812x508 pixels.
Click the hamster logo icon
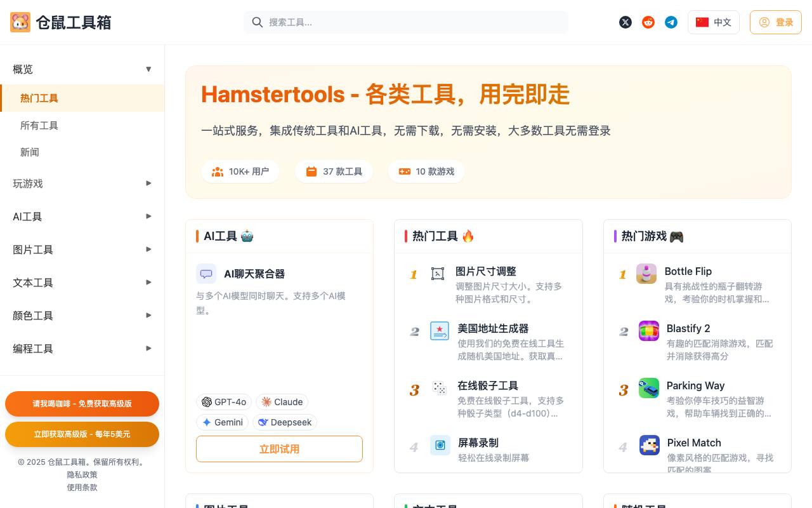[20, 22]
